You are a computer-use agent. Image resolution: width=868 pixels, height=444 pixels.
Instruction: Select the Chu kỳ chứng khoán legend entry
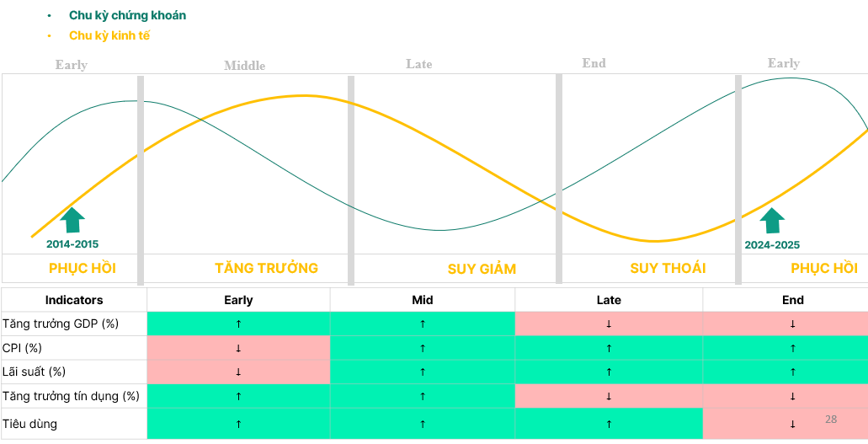pyautogui.click(x=127, y=15)
